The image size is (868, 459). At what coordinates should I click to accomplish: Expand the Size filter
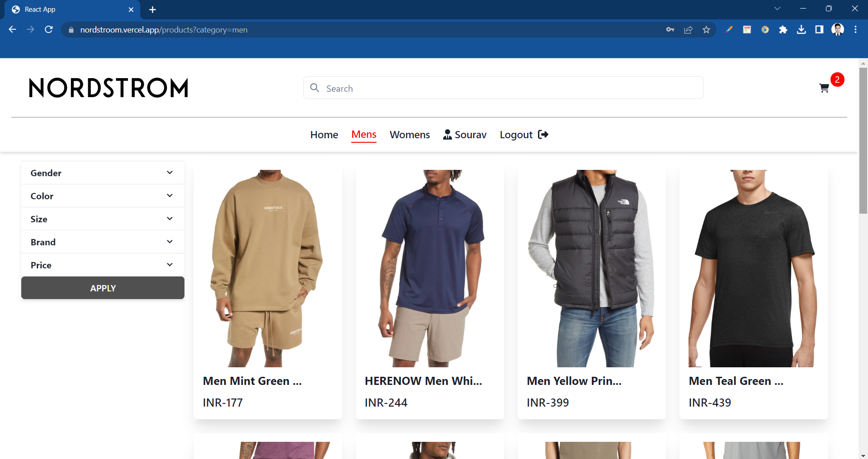(x=103, y=219)
